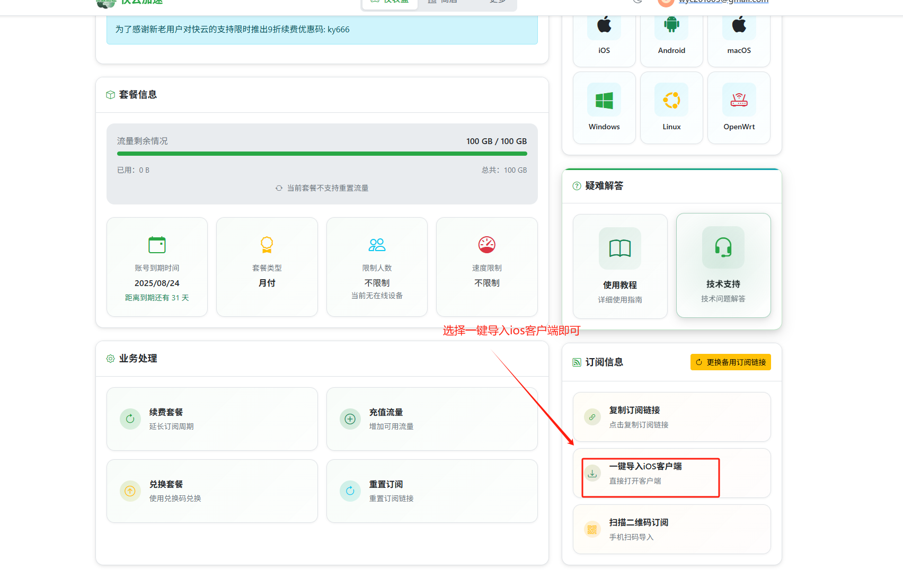This screenshot has height=588, width=903.
Task: Select the Linux platform icon
Action: pyautogui.click(x=671, y=100)
